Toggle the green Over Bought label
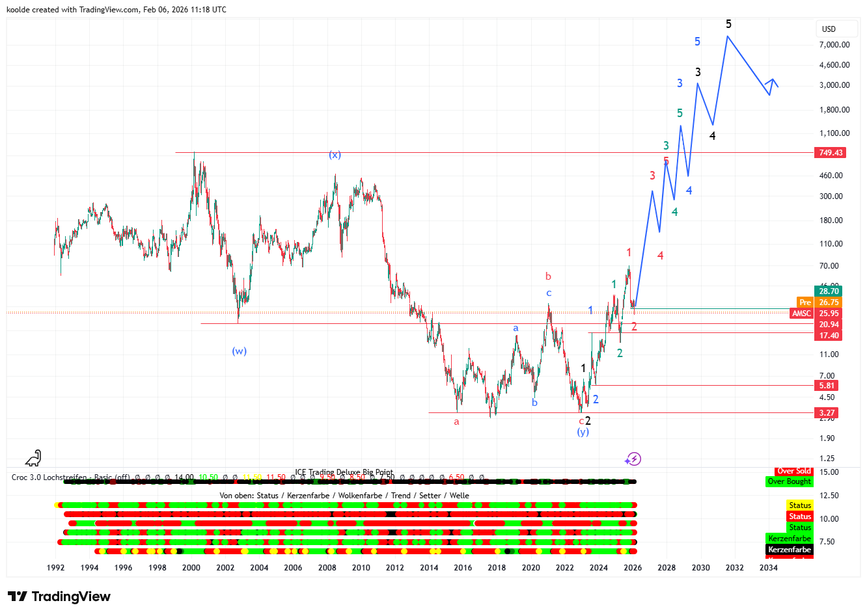Screen dimensions: 867x616 coord(789,481)
